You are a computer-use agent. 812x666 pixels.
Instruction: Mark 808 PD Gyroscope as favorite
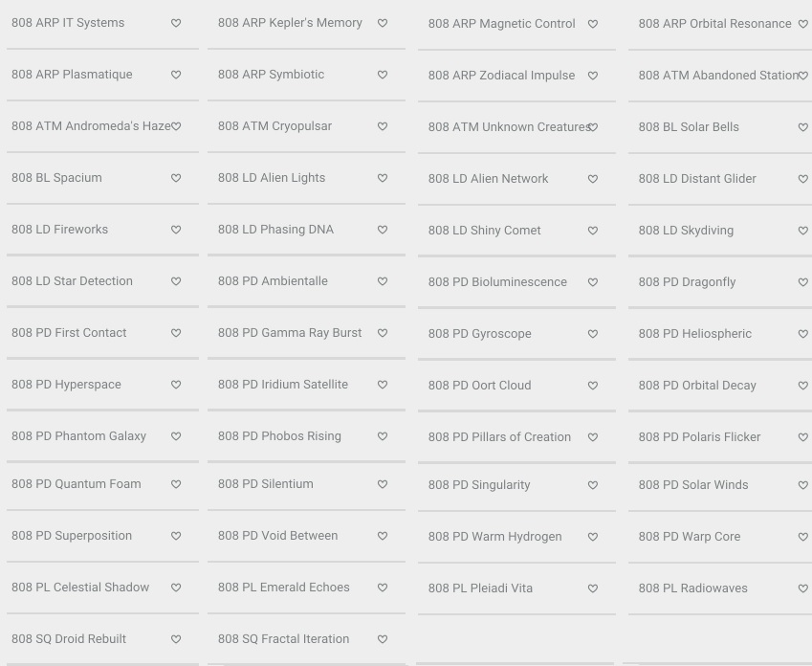pos(593,334)
